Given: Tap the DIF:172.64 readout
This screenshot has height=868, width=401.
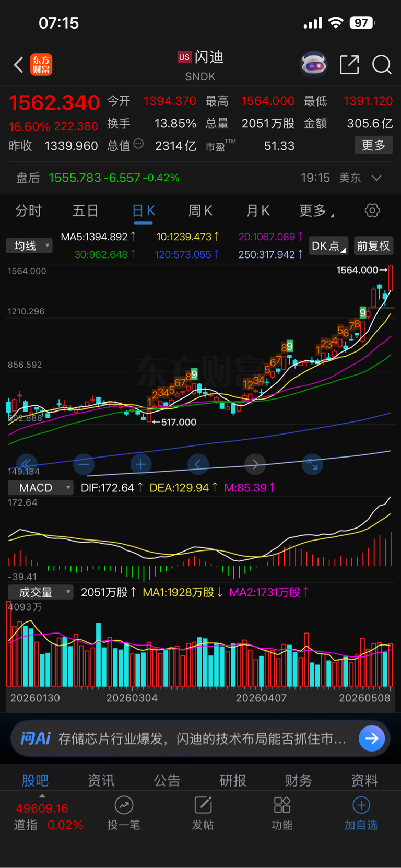Looking at the screenshot, I should 112,488.
